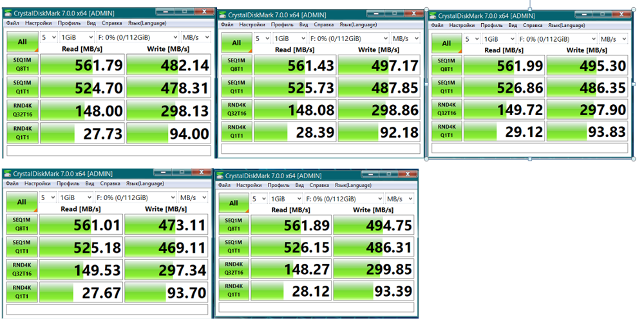Open Язык(Language) menu in window with 473.11 write
Screen dimensions: 644x323
coord(145,183)
